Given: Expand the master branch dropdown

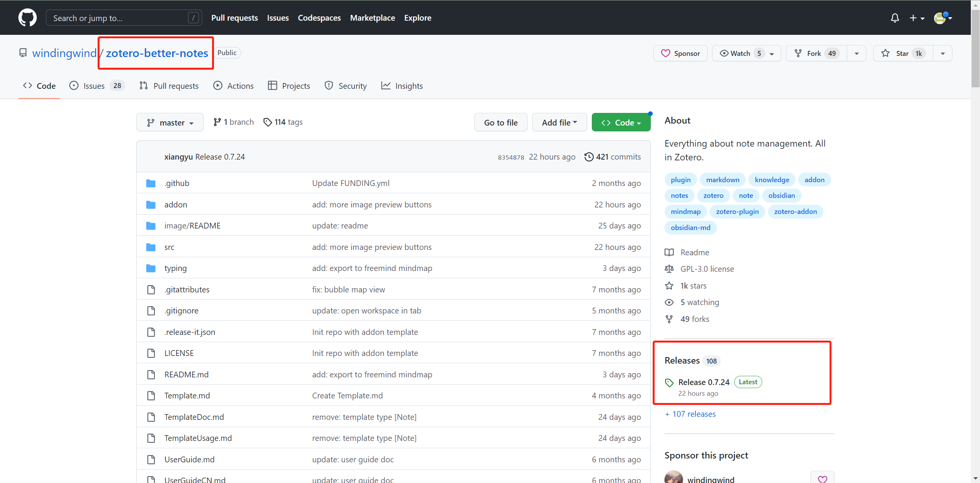Looking at the screenshot, I should click(170, 122).
